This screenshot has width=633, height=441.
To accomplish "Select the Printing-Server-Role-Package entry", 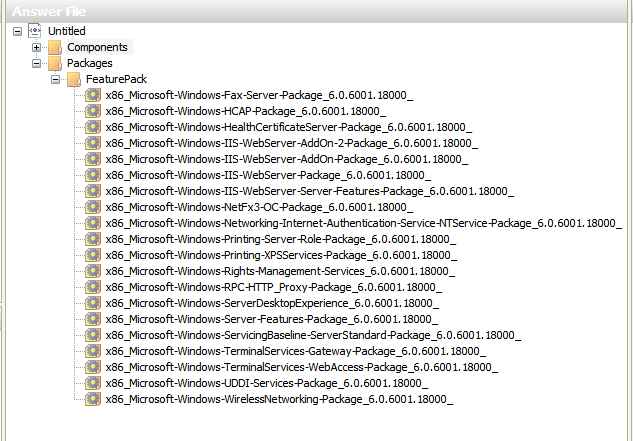I will pos(281,239).
